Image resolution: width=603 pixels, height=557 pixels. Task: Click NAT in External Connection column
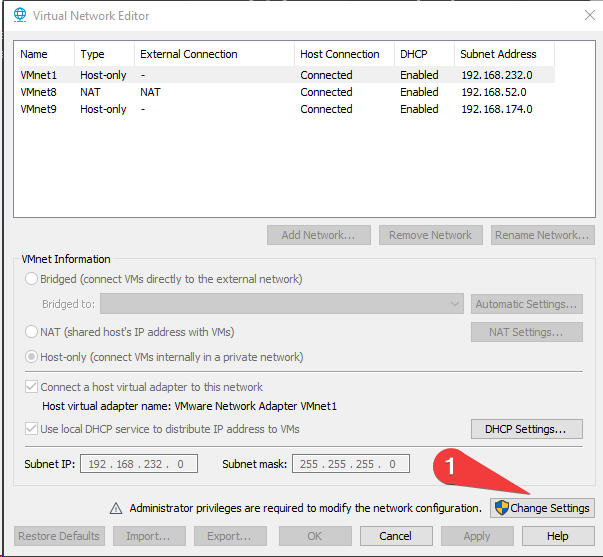pos(150,92)
